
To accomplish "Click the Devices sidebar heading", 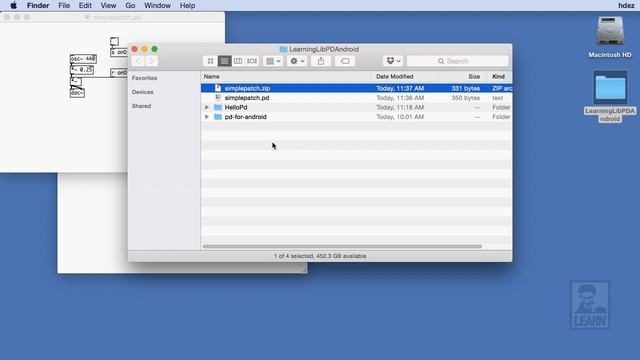I will click(x=142, y=92).
